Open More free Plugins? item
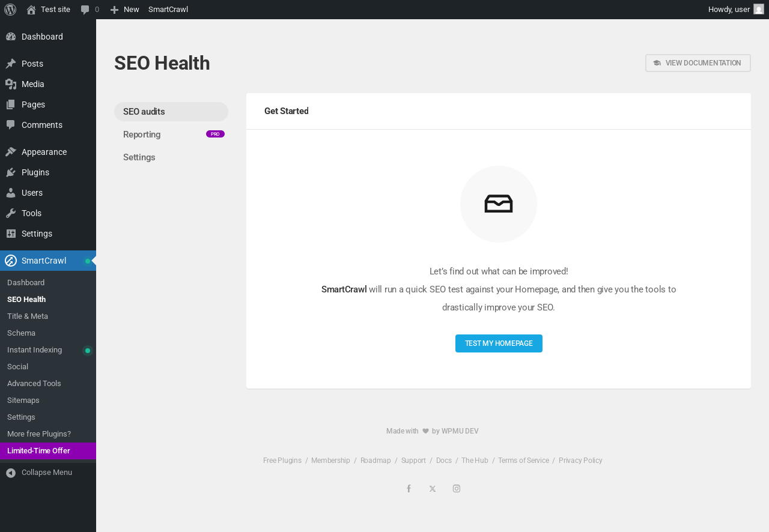769x532 pixels. click(48, 434)
